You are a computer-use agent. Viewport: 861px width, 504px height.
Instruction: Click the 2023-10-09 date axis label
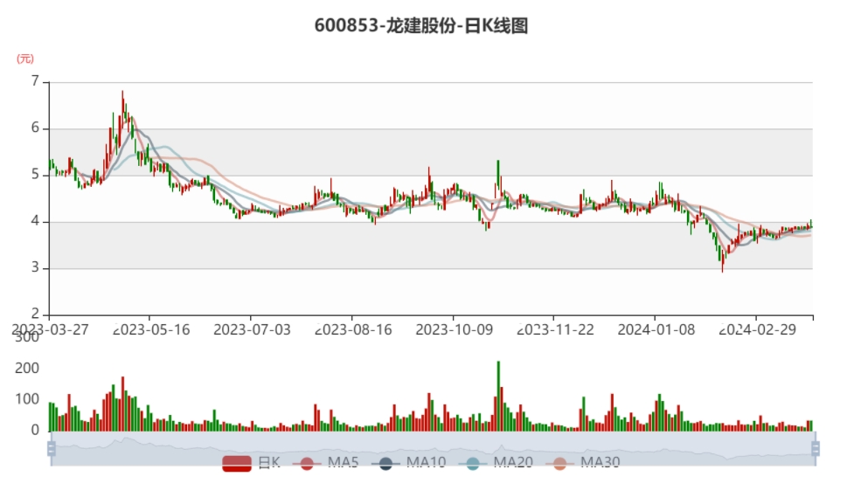point(455,329)
